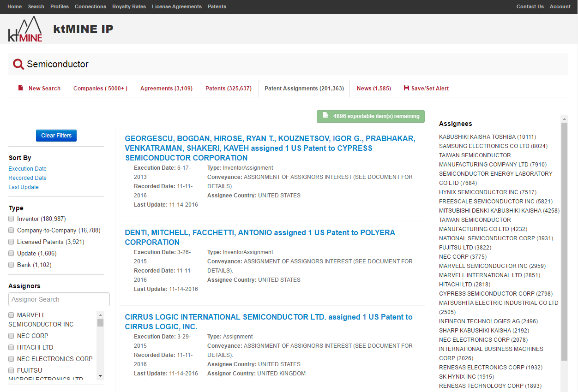The height and width of the screenshot is (392, 578).
Task: Open the Account menu
Action: pos(560,6)
